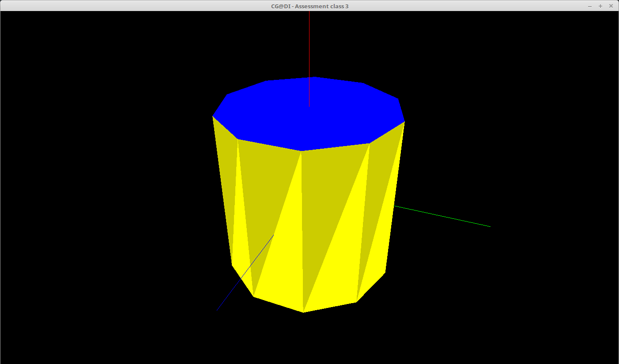Click the green axis line
This screenshot has height=364, width=619.
pos(442,216)
